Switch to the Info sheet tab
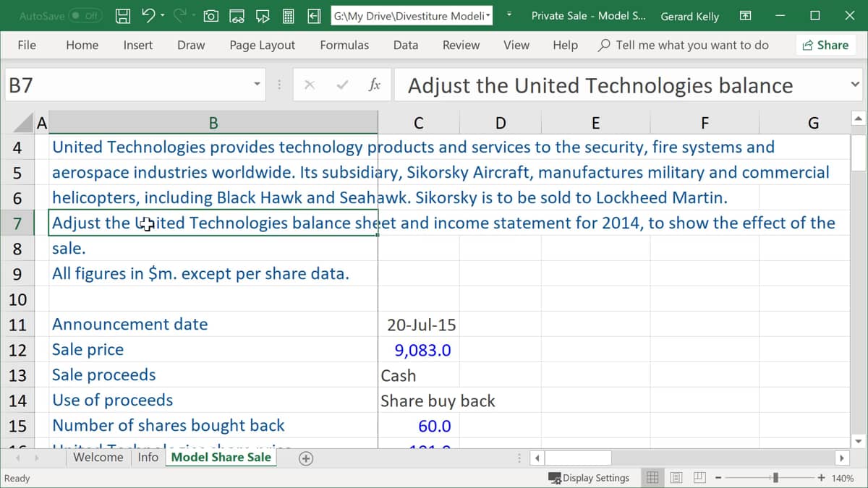The image size is (868, 488). click(148, 457)
